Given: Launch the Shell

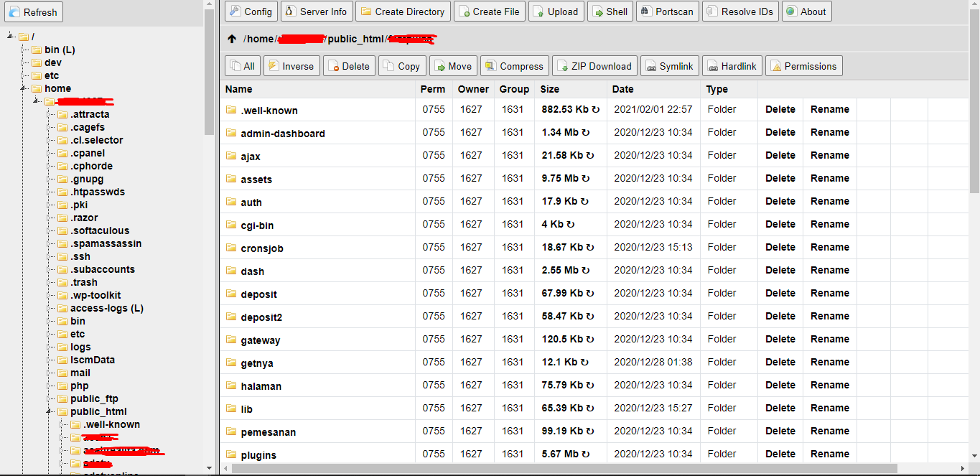Looking at the screenshot, I should tap(610, 11).
